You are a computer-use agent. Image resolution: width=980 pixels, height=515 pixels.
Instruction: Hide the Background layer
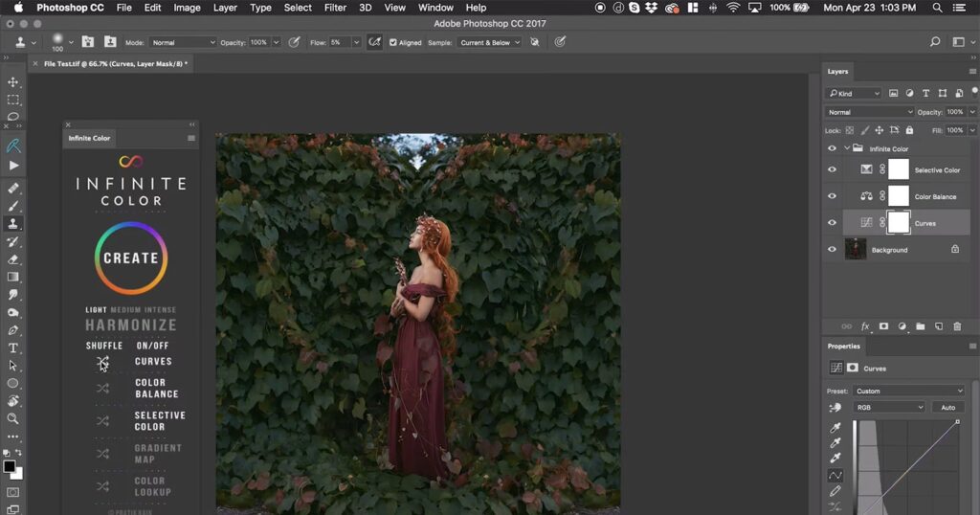click(832, 250)
